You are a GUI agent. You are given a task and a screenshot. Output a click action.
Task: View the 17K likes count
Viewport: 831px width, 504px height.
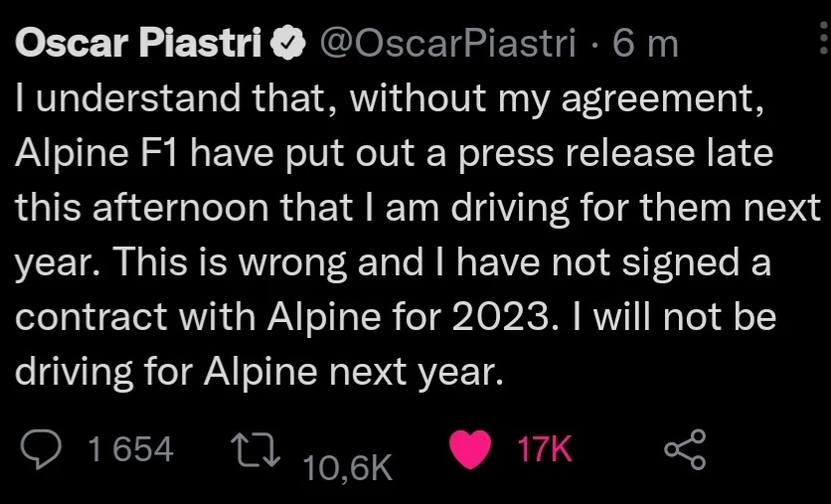point(545,449)
